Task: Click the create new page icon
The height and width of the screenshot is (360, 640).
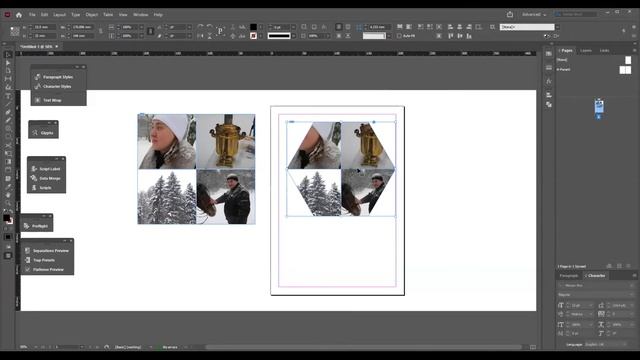Action: click(619, 266)
